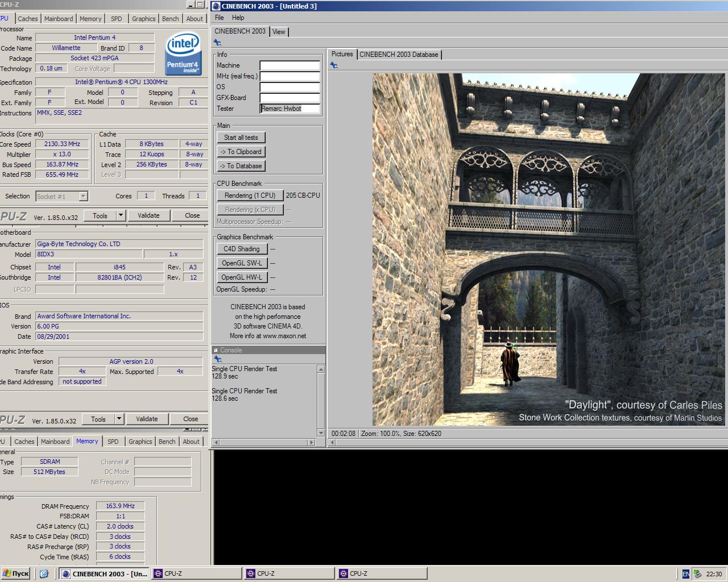This screenshot has width=728, height=582.
Task: Open Caches tab in top CPU-Z window
Action: [27, 19]
